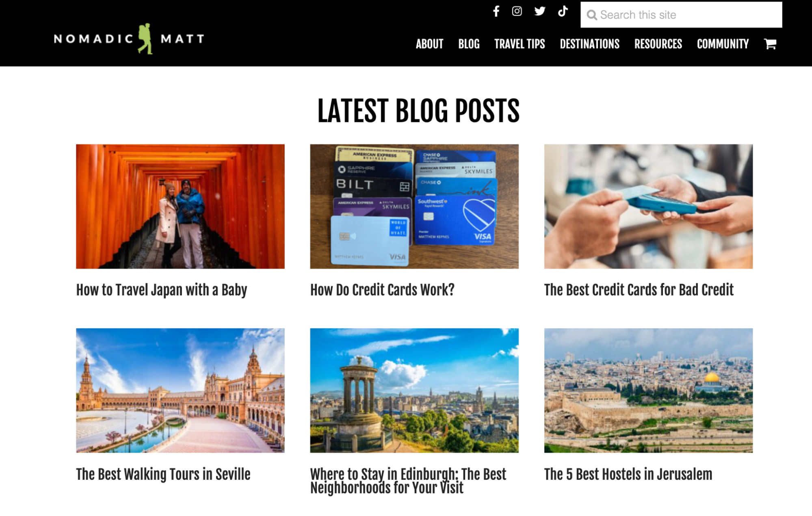Open the Travel Tips menu
This screenshot has height=516, width=812.
(x=520, y=44)
